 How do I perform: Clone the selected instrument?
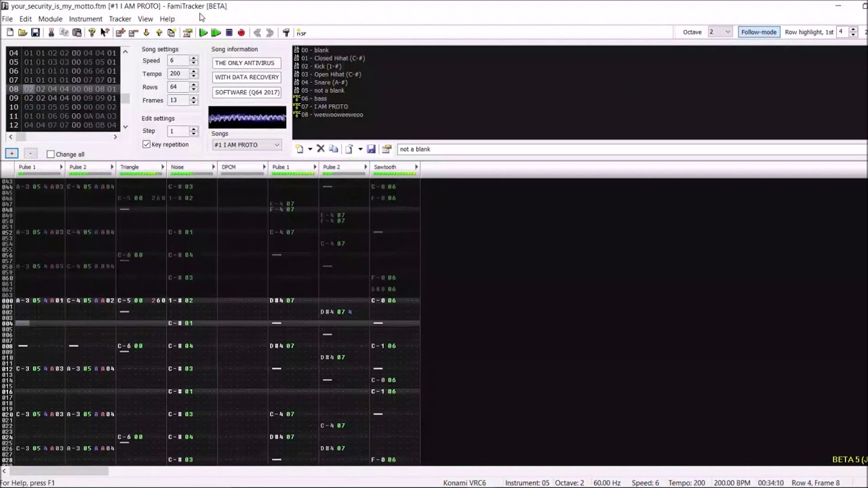(x=334, y=149)
